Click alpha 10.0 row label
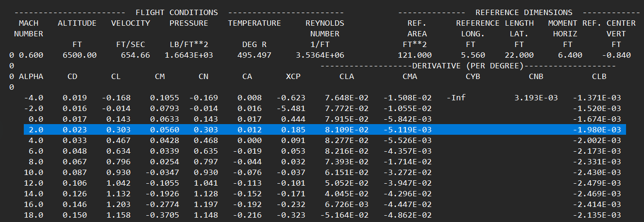This screenshot has width=644, height=222. (34, 173)
